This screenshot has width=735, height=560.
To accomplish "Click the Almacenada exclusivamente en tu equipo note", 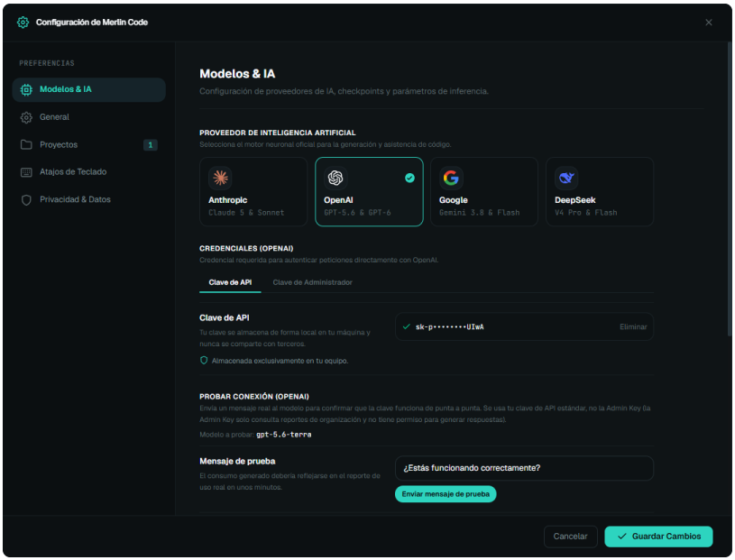I will click(280, 361).
